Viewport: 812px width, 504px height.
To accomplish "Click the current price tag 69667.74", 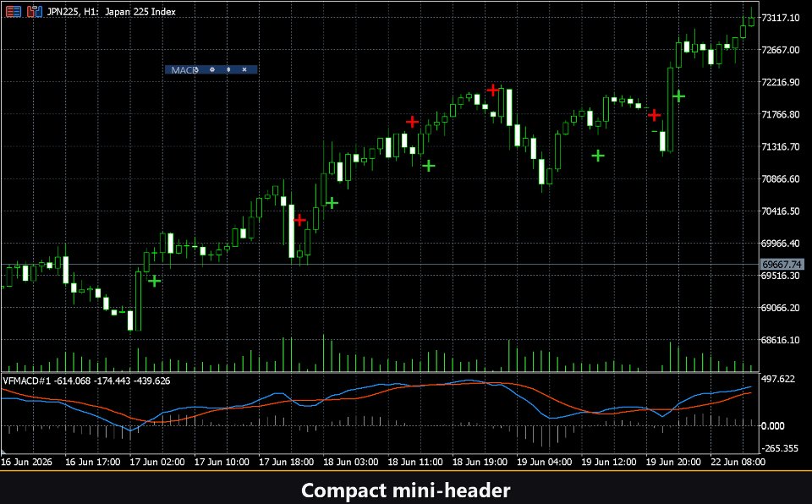I will (x=782, y=264).
